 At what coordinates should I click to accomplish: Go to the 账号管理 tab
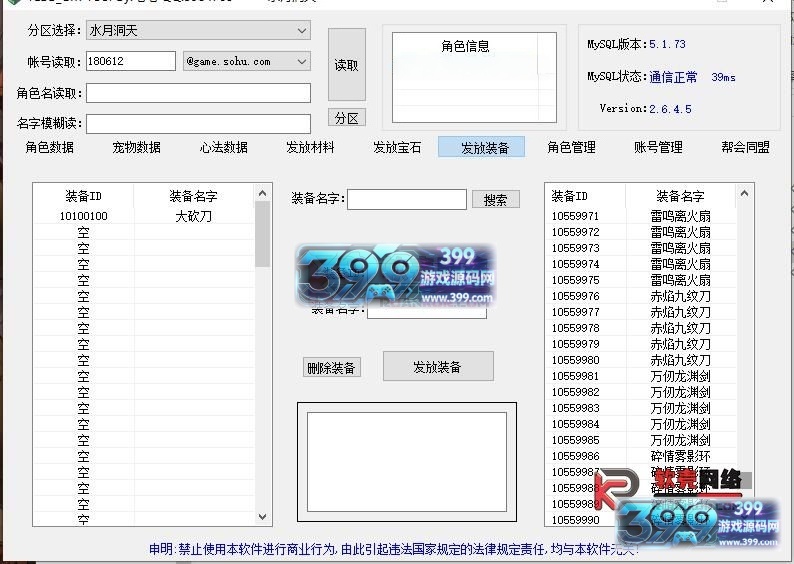tap(658, 147)
